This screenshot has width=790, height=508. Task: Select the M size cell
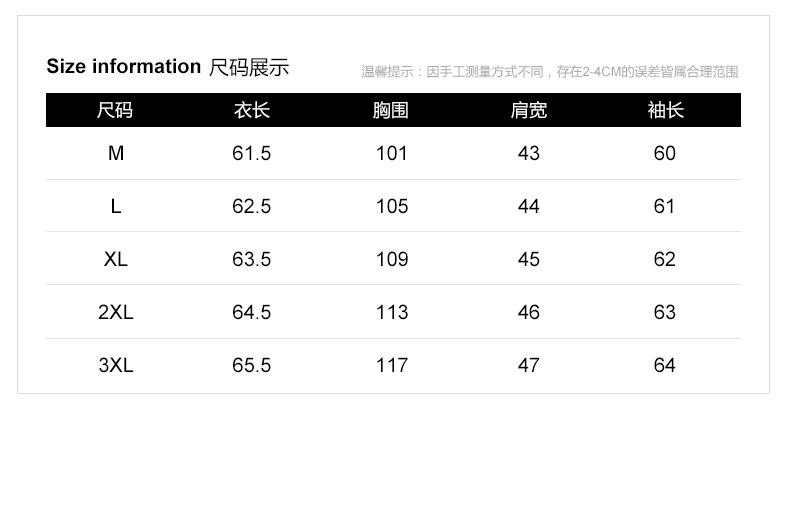116,153
